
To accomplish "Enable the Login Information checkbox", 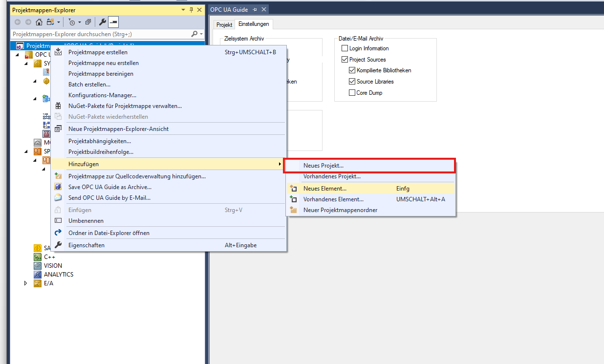I will click(x=345, y=48).
